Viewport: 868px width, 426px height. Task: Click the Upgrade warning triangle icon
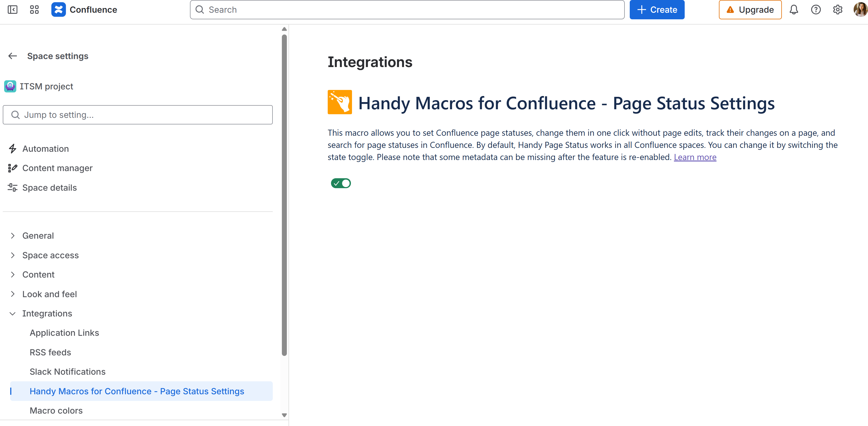coord(730,9)
